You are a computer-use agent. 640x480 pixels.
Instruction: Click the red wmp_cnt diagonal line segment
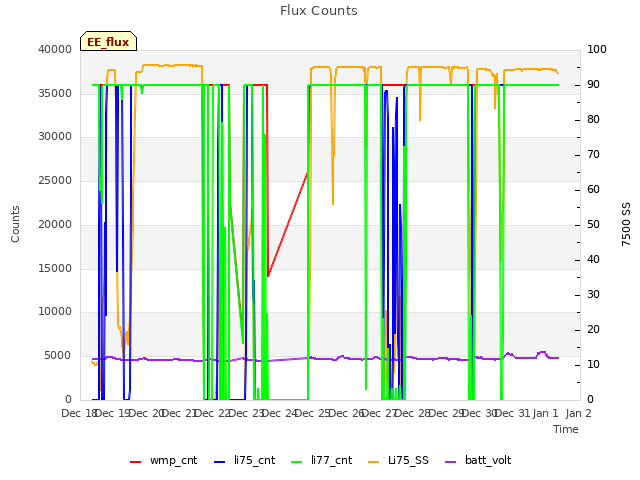pos(288,224)
